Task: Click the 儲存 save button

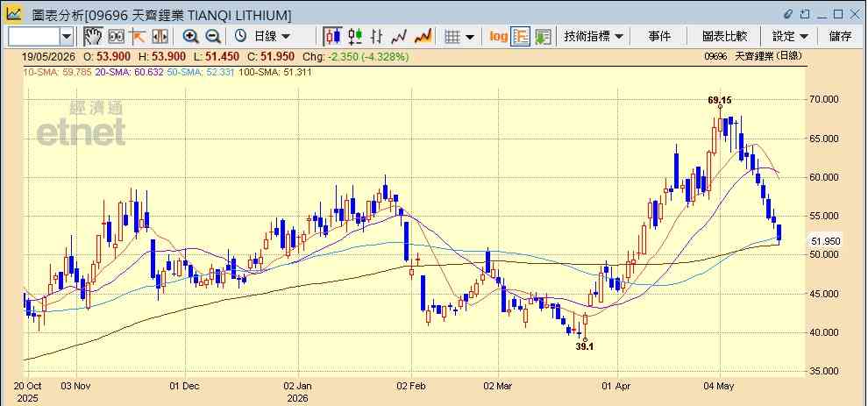Action: pos(840,37)
